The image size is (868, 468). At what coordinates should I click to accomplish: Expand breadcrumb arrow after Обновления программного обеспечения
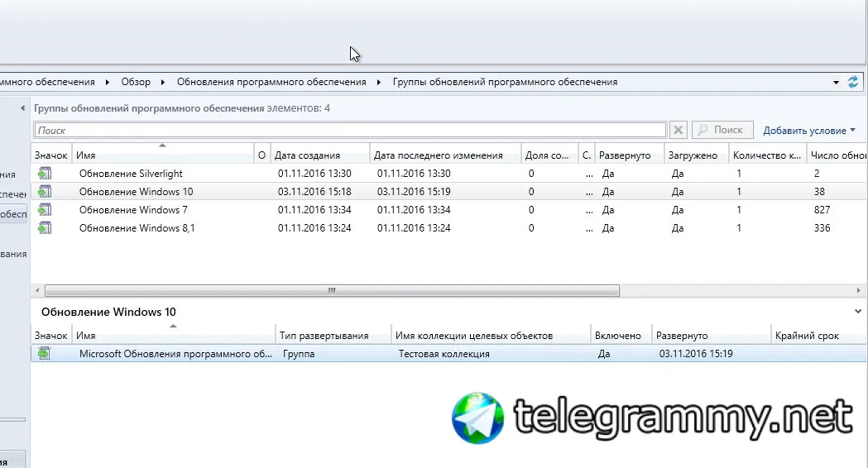pos(379,83)
